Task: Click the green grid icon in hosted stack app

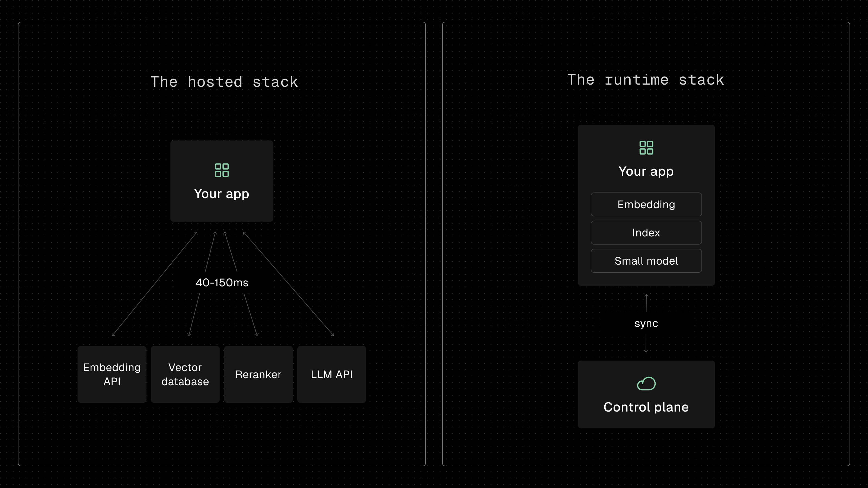Action: point(222,170)
